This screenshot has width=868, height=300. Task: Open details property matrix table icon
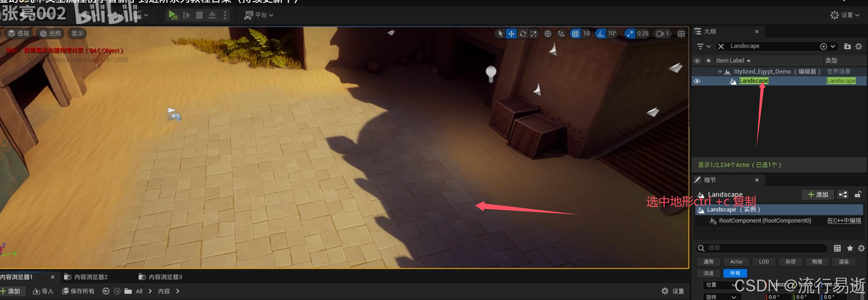(x=837, y=248)
